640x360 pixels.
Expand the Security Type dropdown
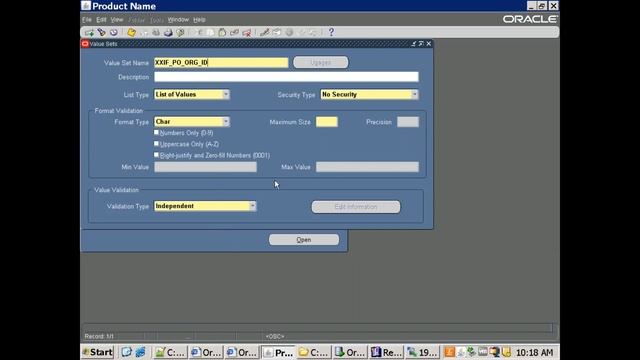click(x=415, y=94)
